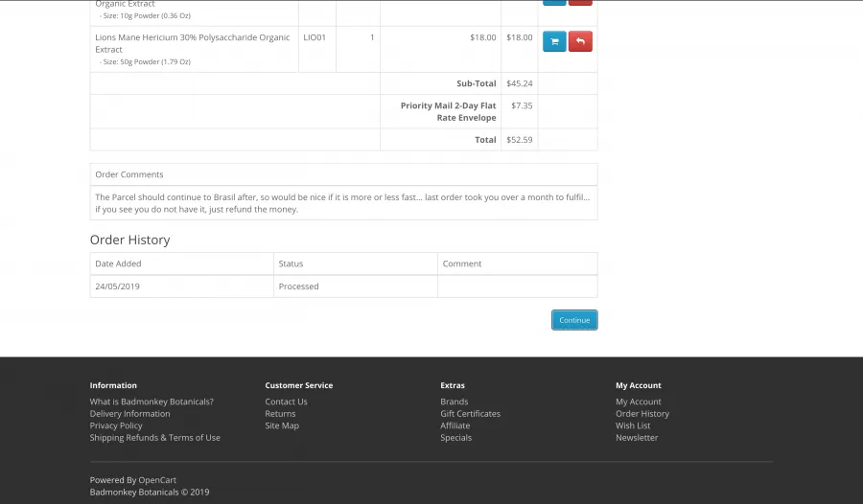Click the red return icon for Lions Mane
Screen dimensions: 863x504
(580, 41)
